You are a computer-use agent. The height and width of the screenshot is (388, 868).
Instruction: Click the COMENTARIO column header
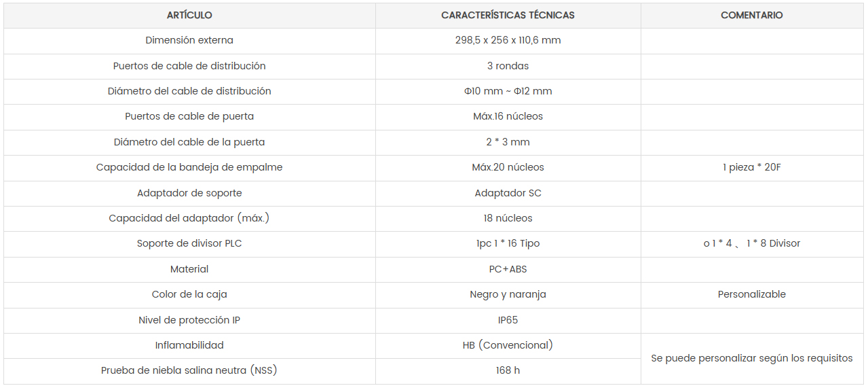[x=751, y=15]
